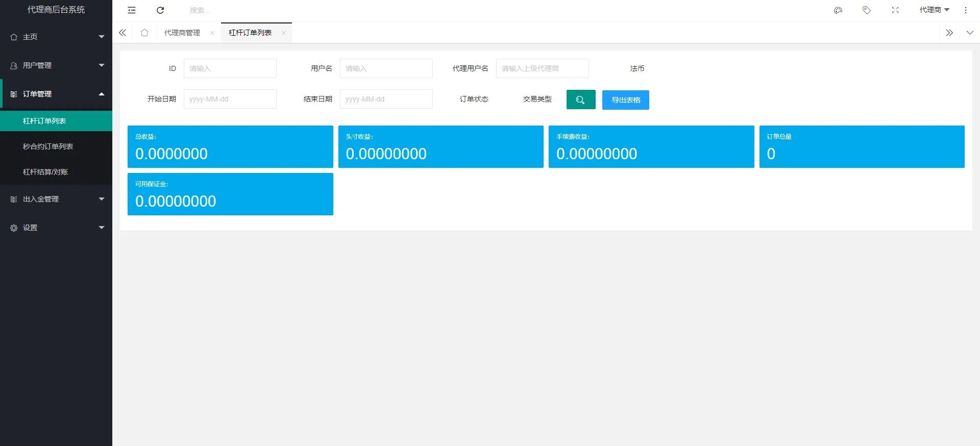Focus the 代理用户名 input field
This screenshot has height=446, width=980.
pos(542,68)
